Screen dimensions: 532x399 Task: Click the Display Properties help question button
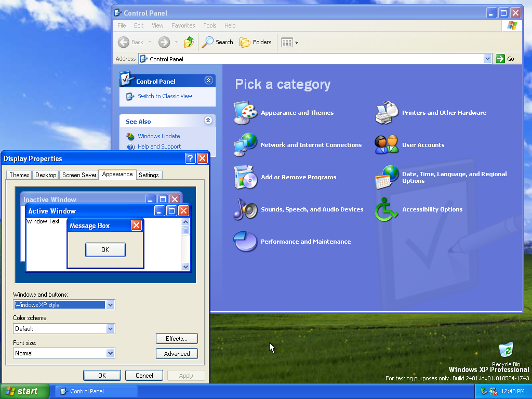190,158
